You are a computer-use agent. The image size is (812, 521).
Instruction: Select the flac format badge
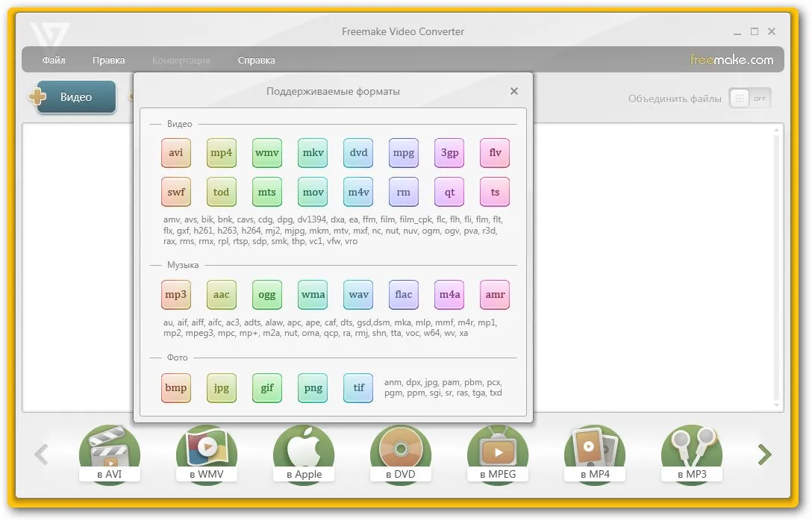404,295
